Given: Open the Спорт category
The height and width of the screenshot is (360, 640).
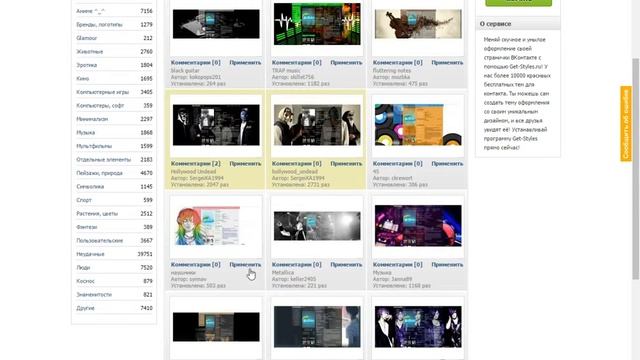Looking at the screenshot, I should [84, 200].
